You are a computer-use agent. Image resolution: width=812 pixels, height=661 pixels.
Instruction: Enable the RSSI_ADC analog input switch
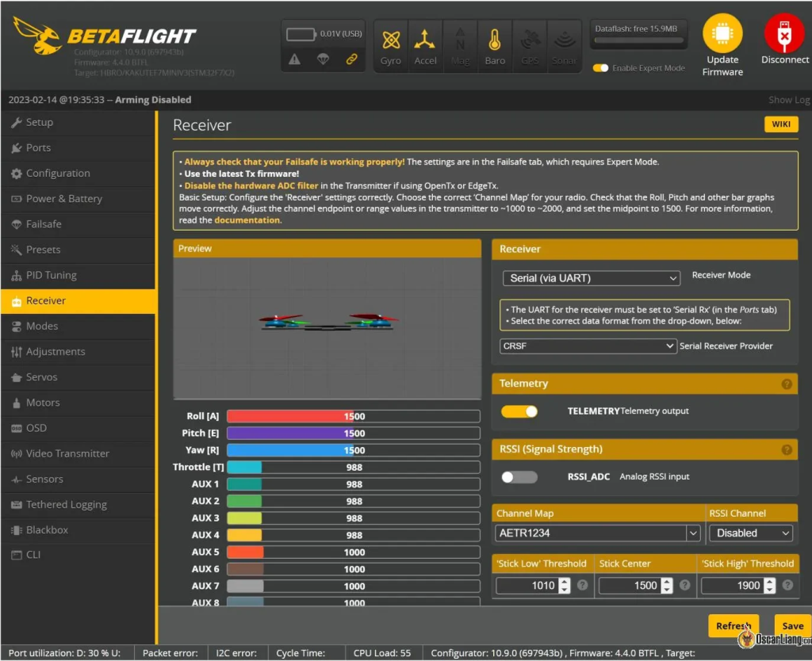coord(519,477)
